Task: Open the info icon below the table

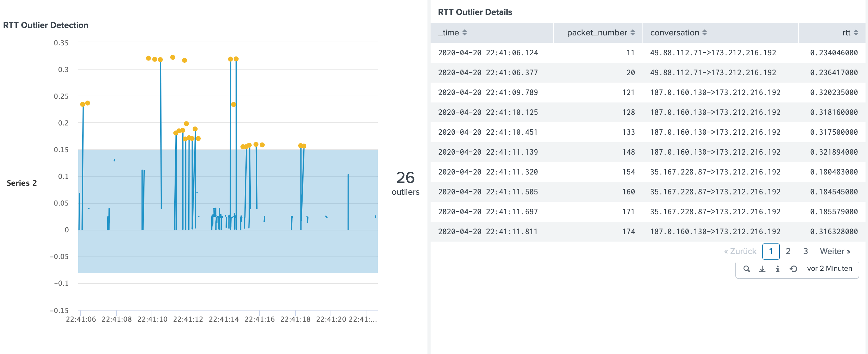Action: coord(777,269)
